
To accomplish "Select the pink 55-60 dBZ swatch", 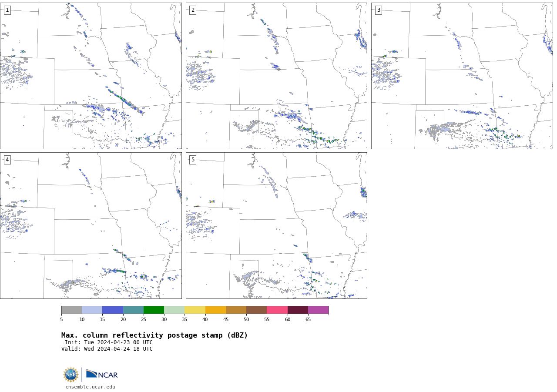I will (277, 310).
